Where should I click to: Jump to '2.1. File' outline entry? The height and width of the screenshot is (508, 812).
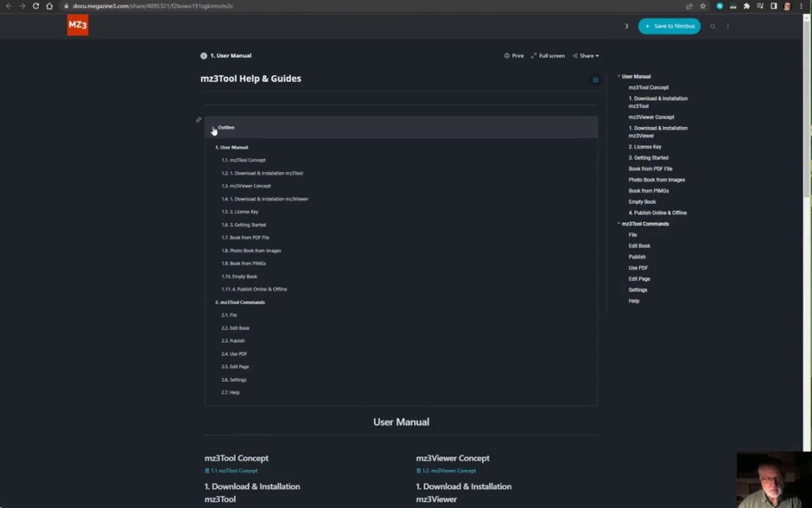click(229, 315)
